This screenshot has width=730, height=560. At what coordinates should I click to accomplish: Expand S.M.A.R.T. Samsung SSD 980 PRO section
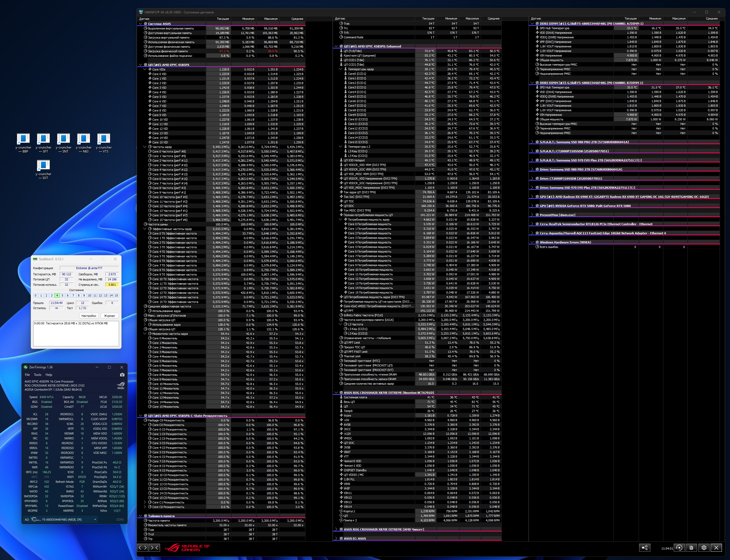point(532,142)
